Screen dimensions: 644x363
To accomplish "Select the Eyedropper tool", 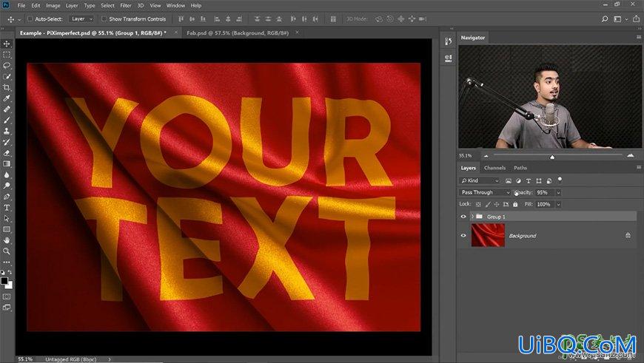I will (x=7, y=98).
